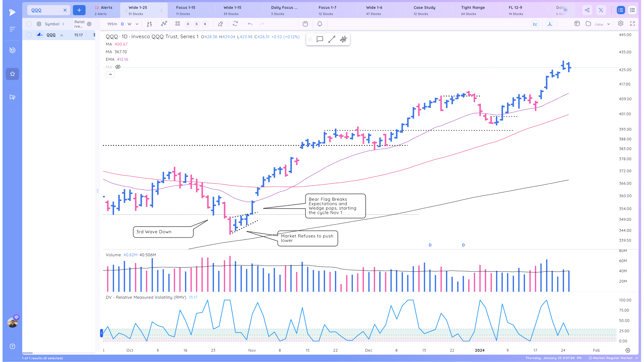644x362 pixels.
Task: Toggle the O circle button
Action: coord(188,24)
